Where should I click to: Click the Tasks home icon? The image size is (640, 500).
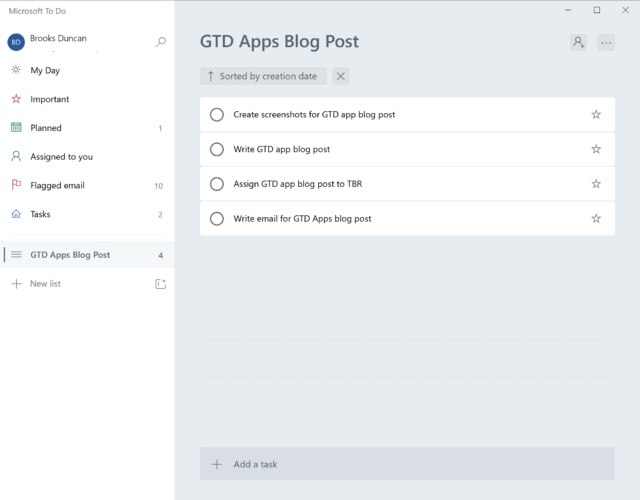(x=16, y=214)
